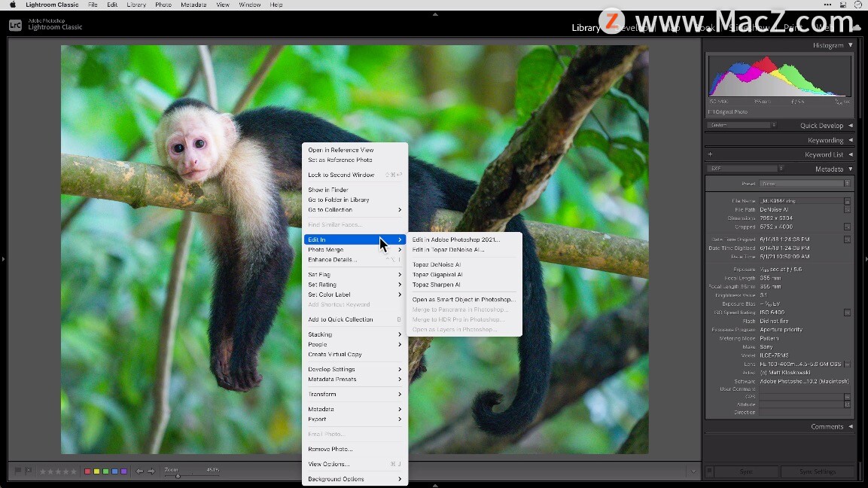Open the File menu

click(93, 5)
